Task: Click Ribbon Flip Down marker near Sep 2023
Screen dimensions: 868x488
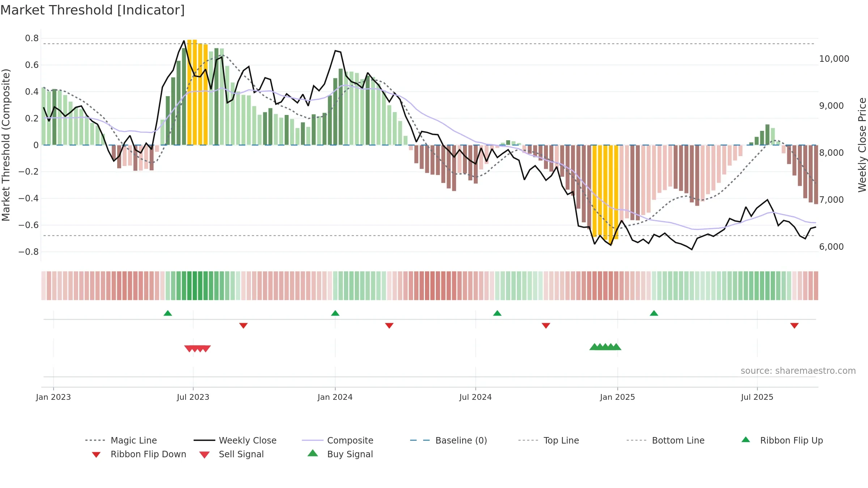Action: pyautogui.click(x=243, y=326)
